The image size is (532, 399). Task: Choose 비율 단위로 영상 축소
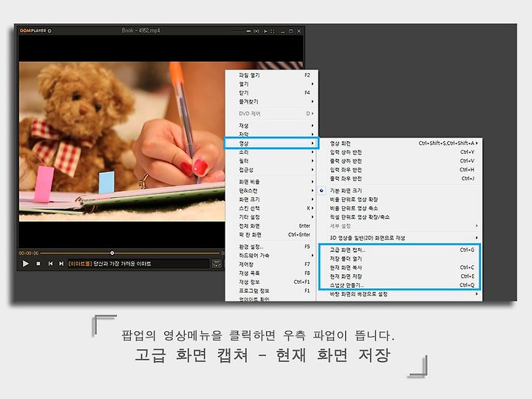399,208
